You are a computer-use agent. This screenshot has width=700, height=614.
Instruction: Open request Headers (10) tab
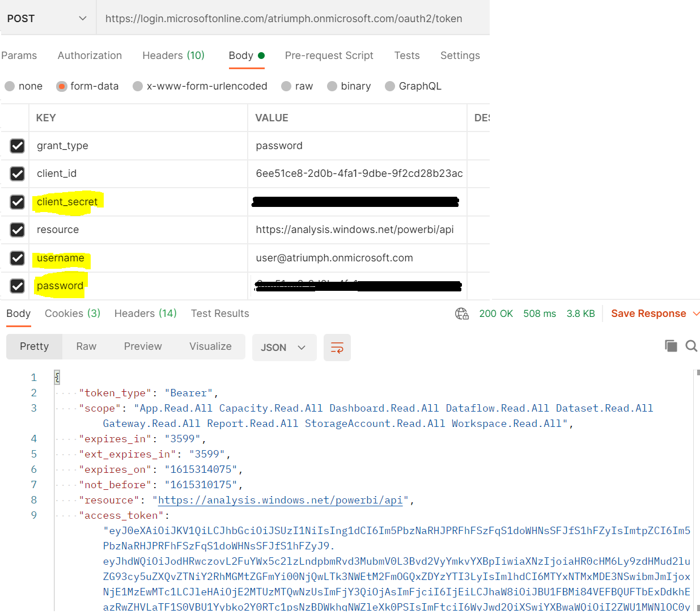(x=173, y=56)
